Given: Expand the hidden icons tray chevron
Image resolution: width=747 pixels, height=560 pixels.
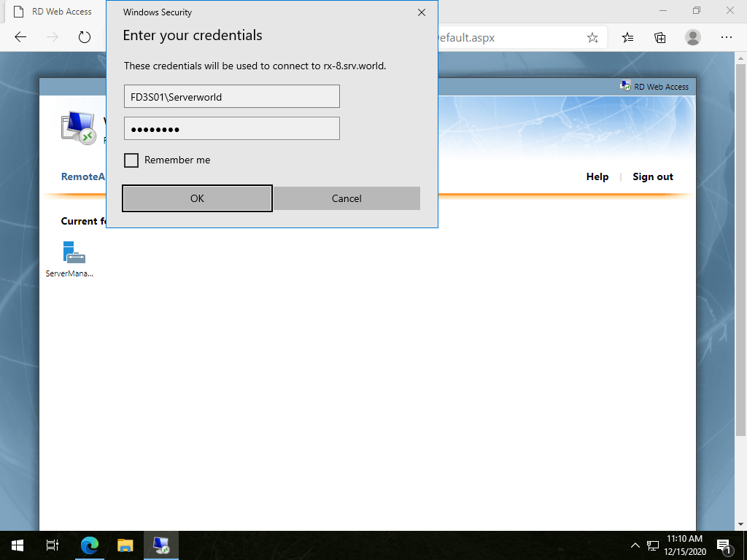Looking at the screenshot, I should pyautogui.click(x=635, y=545).
